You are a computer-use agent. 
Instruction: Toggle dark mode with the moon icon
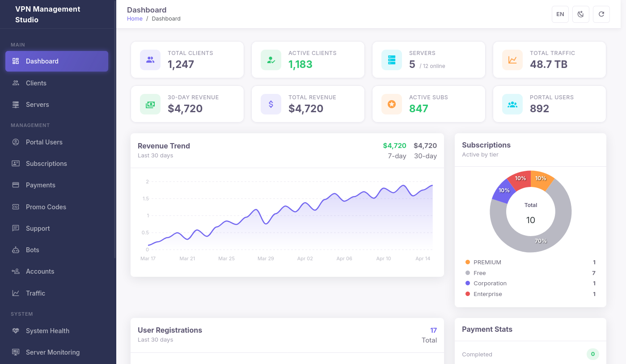click(580, 14)
